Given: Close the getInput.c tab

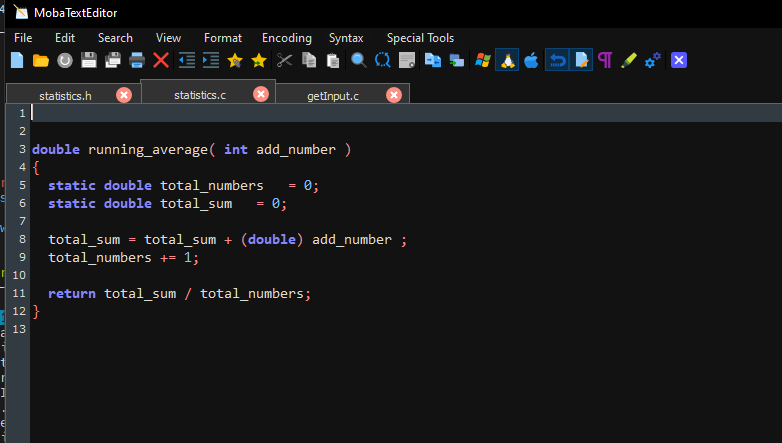Looking at the screenshot, I should click(x=393, y=95).
